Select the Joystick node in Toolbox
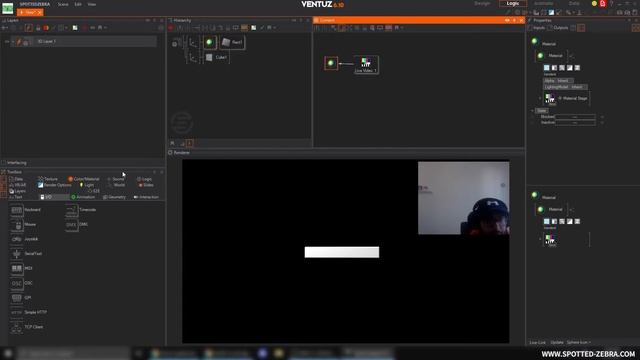 24,239
